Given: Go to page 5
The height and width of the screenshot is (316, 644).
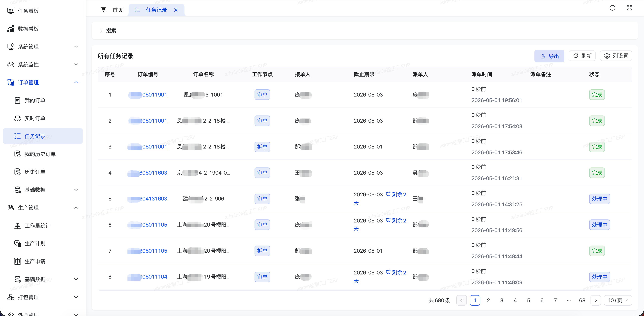Looking at the screenshot, I should pyautogui.click(x=528, y=300).
